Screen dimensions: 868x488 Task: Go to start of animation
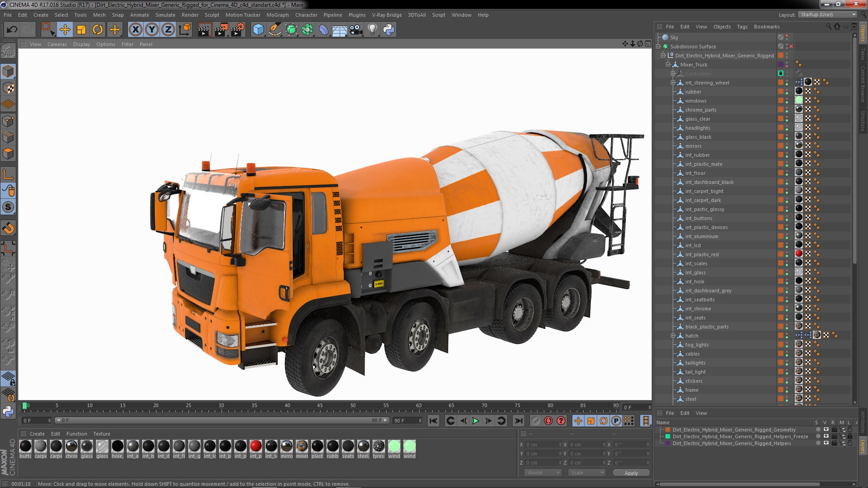[x=433, y=421]
